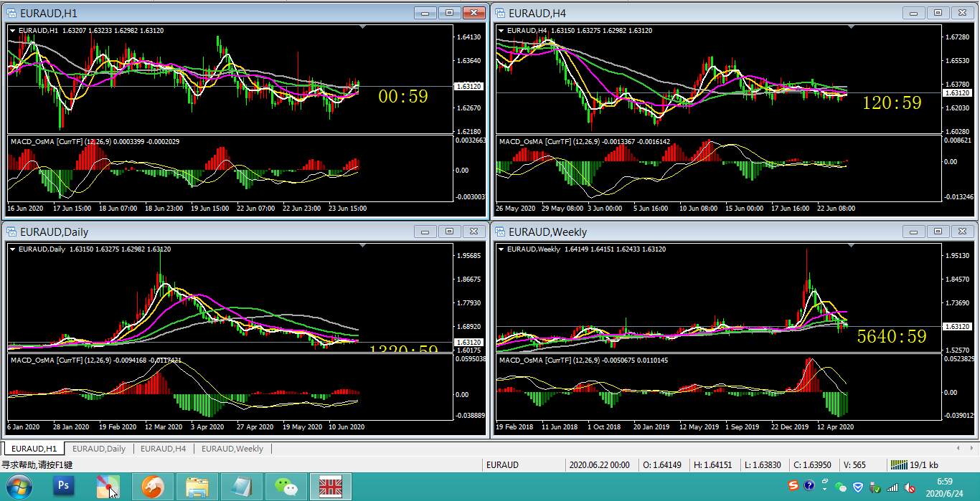Click the Weekly chart current price 1.63120 label

[x=957, y=327]
